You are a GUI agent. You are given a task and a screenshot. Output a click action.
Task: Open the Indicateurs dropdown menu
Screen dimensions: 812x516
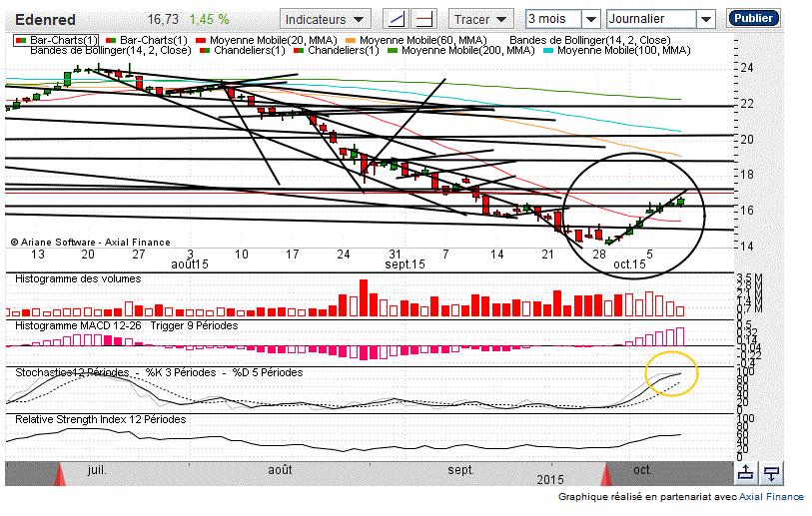click(x=325, y=19)
